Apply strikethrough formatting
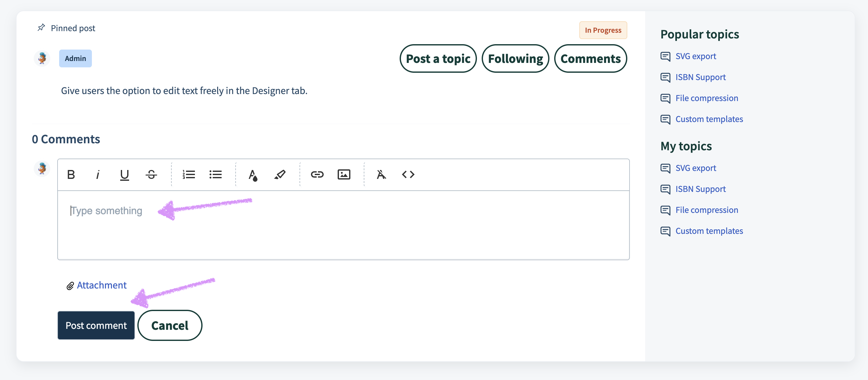 [x=151, y=174]
